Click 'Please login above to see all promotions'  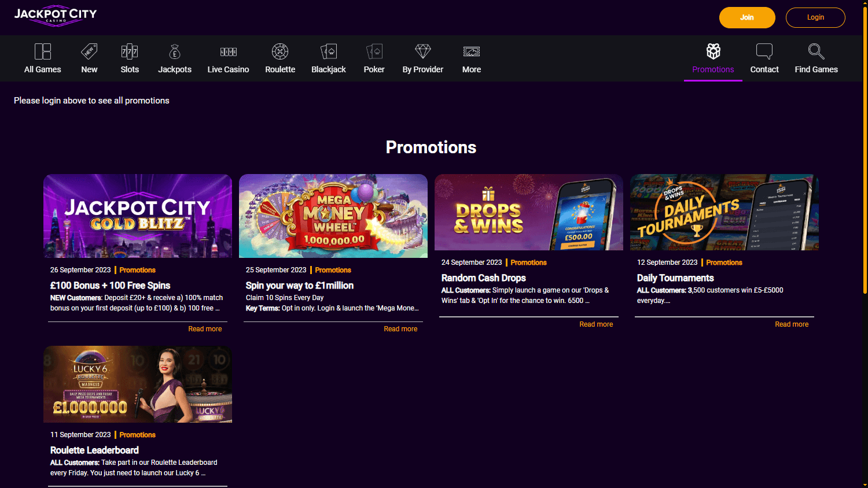(x=91, y=101)
